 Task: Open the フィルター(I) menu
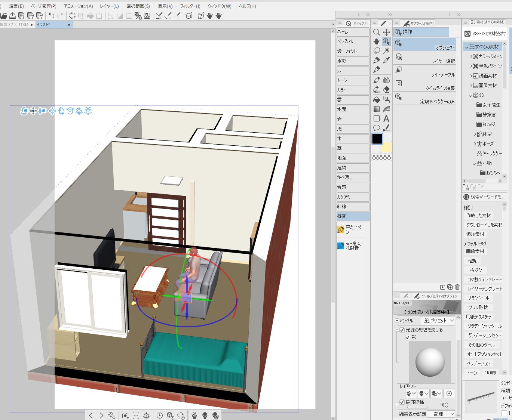tap(190, 6)
